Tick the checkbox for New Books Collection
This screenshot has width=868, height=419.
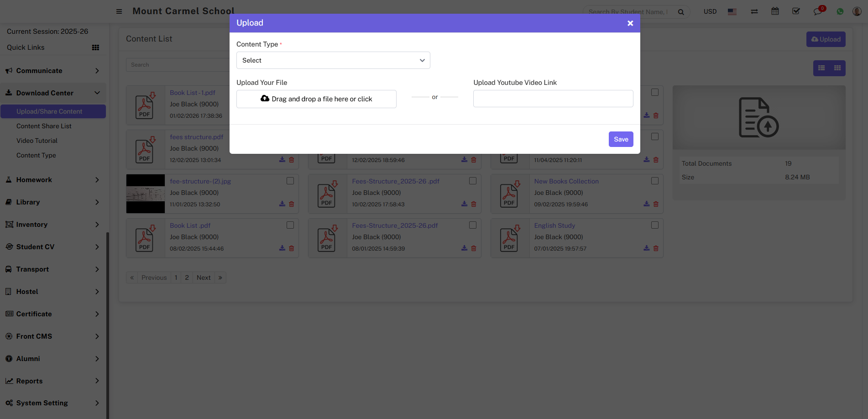(x=654, y=181)
